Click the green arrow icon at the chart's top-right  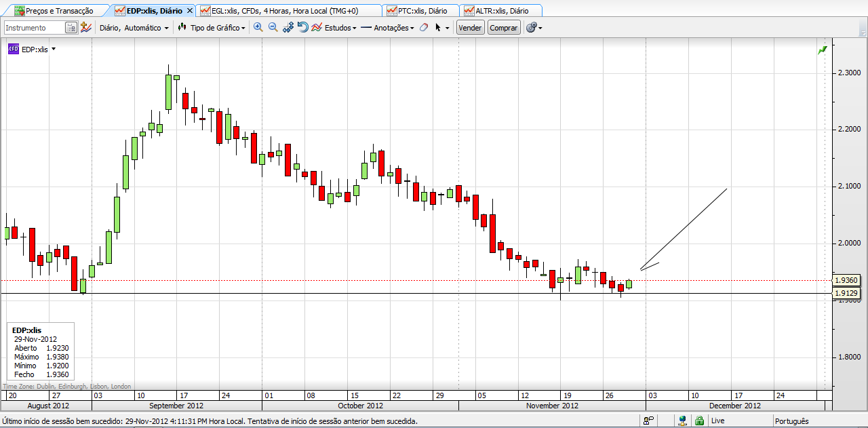[x=823, y=50]
